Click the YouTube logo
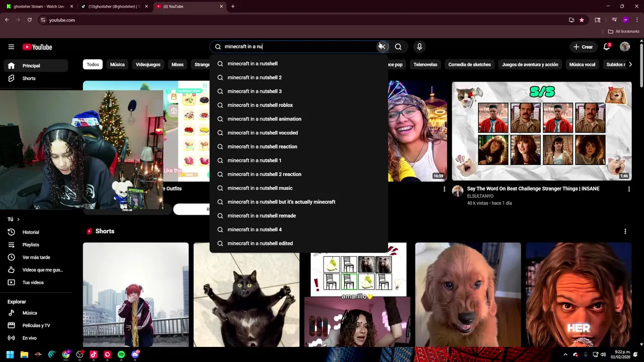 [x=37, y=47]
